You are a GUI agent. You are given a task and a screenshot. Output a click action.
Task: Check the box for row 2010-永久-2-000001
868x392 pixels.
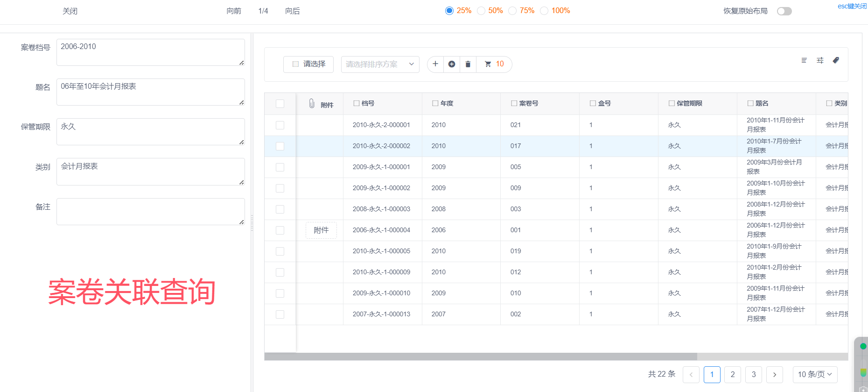pyautogui.click(x=280, y=125)
